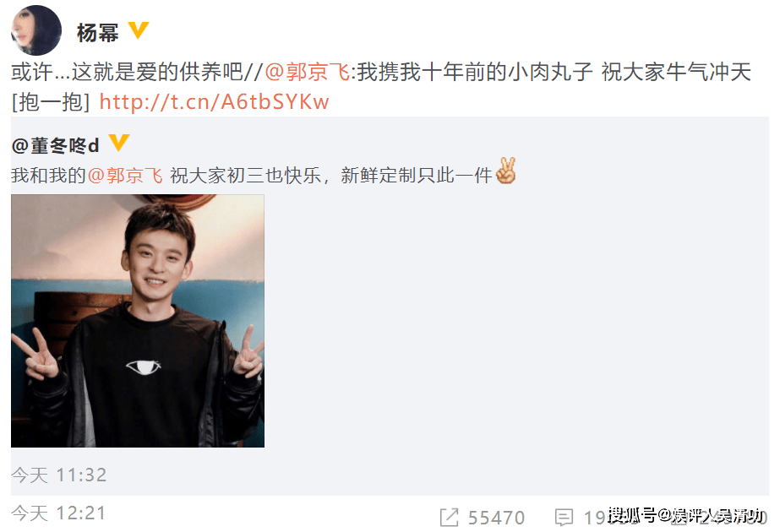Click the 今天 12:21 timestamp
This screenshot has height=532, width=780.
pyautogui.click(x=58, y=513)
